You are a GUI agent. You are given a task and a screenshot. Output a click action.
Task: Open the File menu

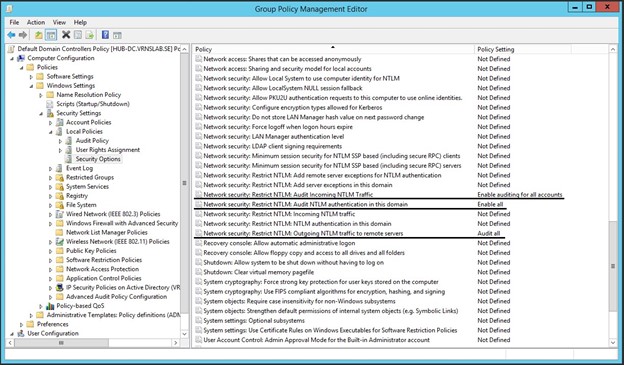point(14,22)
